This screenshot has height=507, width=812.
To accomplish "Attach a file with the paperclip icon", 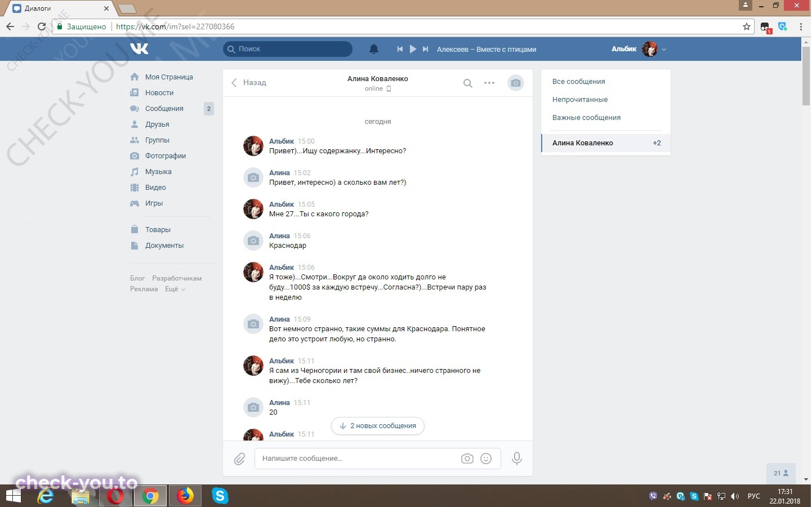I will (239, 459).
